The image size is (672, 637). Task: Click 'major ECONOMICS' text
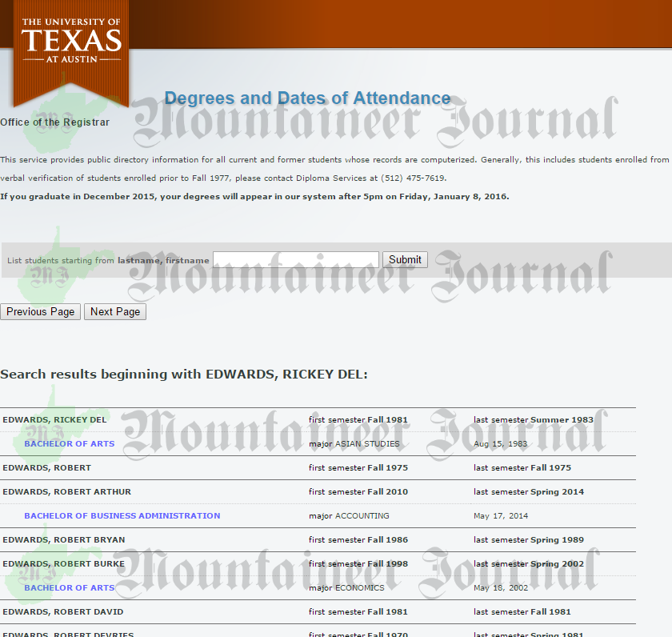[346, 587]
